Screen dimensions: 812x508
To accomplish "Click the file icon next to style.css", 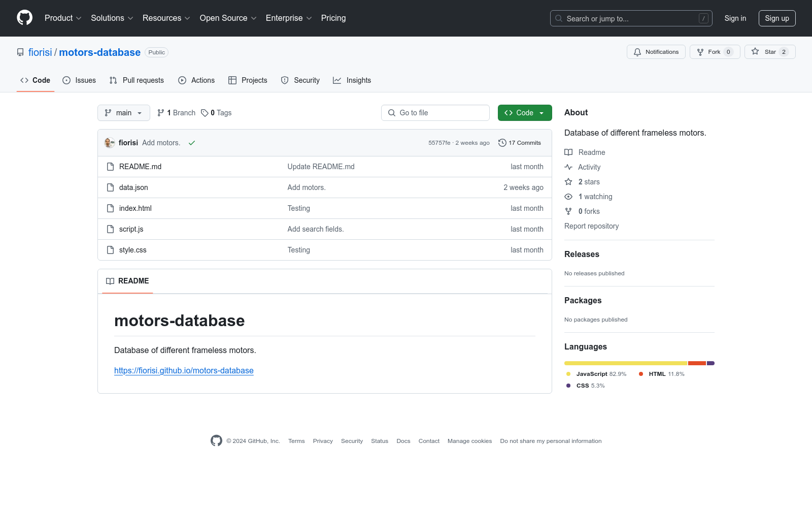I will point(110,250).
